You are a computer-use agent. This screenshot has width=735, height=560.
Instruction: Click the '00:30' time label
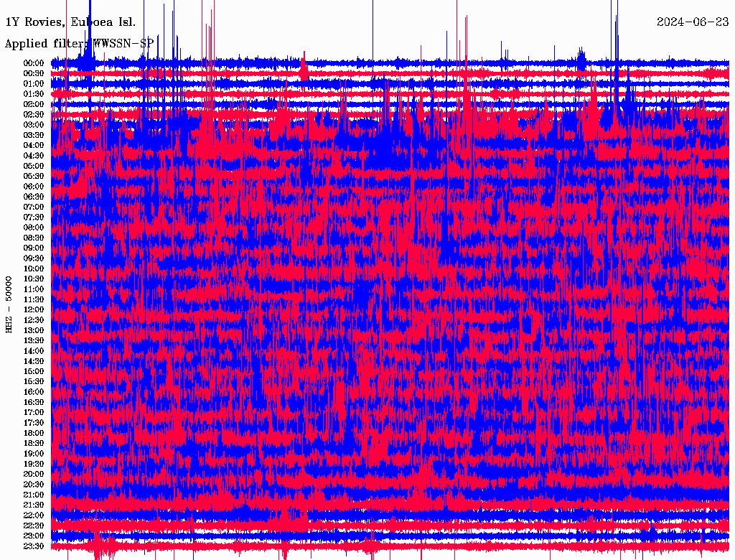pos(34,74)
